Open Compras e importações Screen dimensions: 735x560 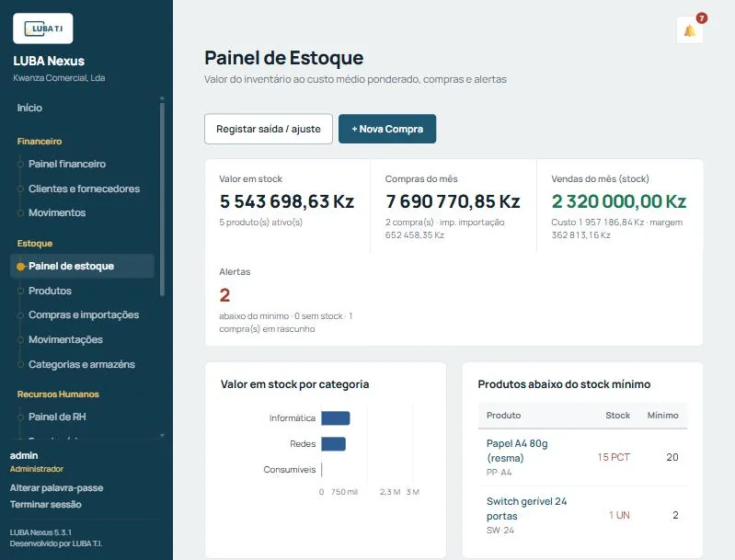tap(84, 314)
